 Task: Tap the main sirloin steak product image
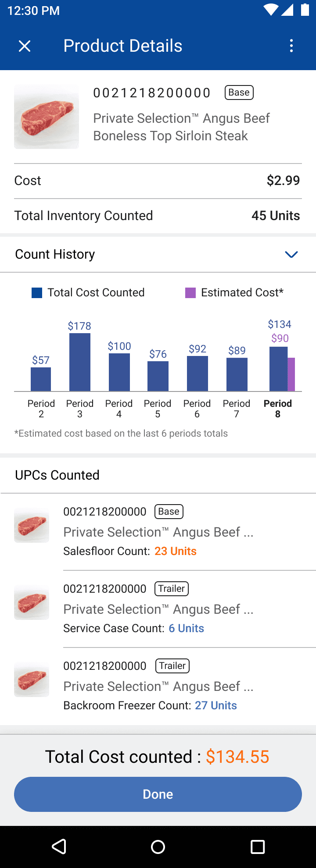[x=47, y=117]
